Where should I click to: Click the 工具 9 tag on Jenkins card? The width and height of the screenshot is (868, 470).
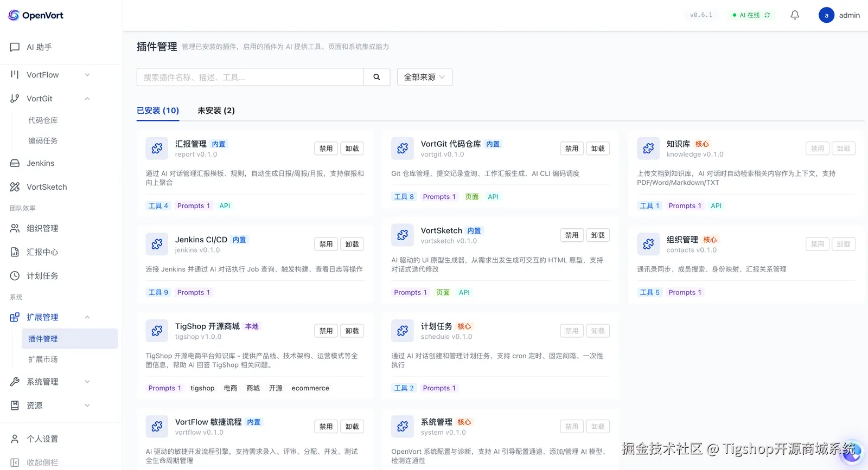point(158,293)
